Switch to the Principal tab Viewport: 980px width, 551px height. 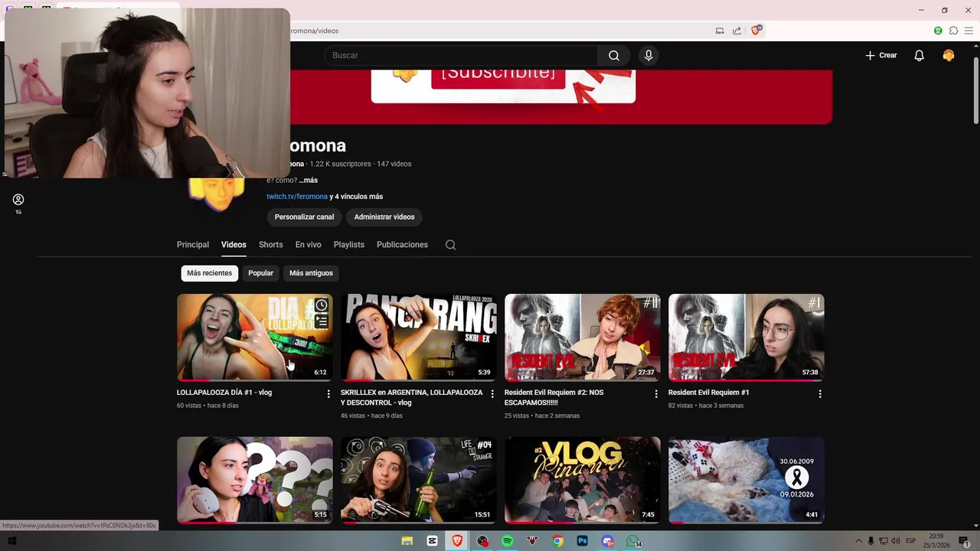[193, 245]
